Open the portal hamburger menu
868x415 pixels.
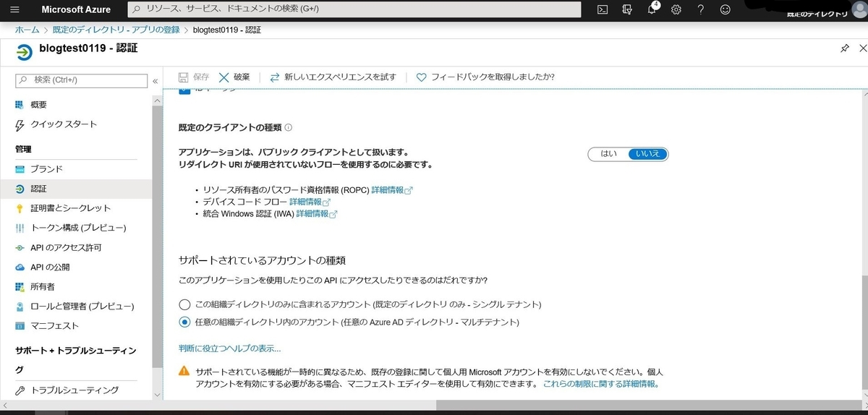point(15,9)
